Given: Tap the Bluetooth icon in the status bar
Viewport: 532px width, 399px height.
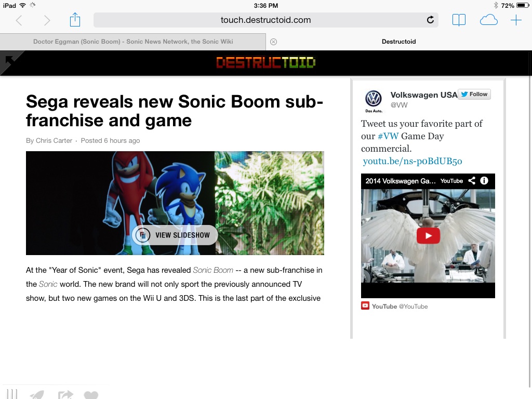Looking at the screenshot, I should [496, 5].
